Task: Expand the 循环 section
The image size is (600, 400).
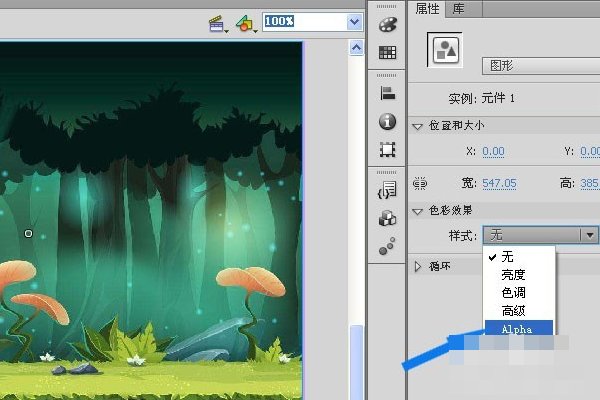Action: click(x=418, y=266)
